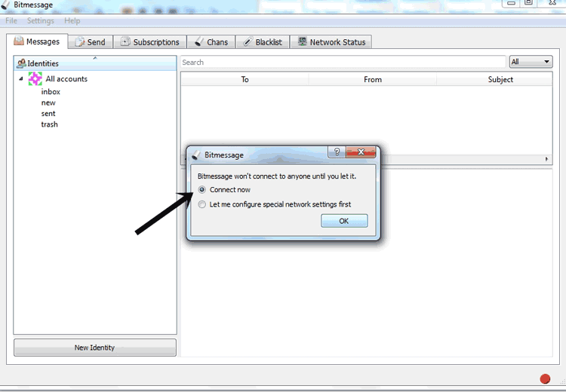Collapse the All accounts tree node
Screen dimensions: 566x392
pos(21,79)
